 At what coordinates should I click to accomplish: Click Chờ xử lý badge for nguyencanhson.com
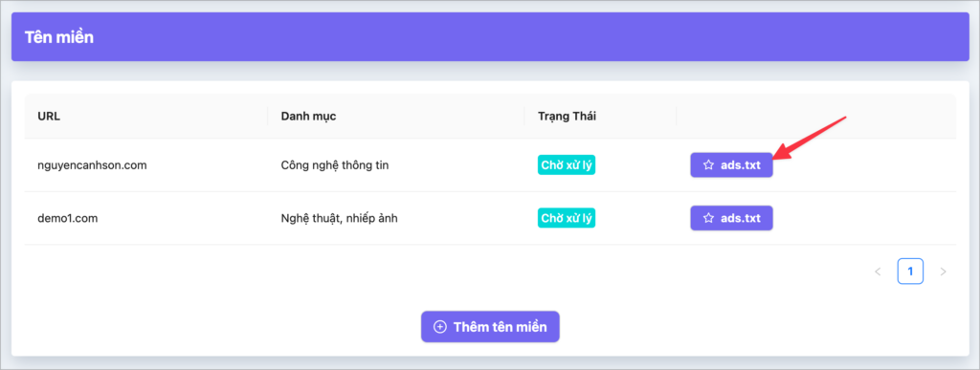pos(567,165)
